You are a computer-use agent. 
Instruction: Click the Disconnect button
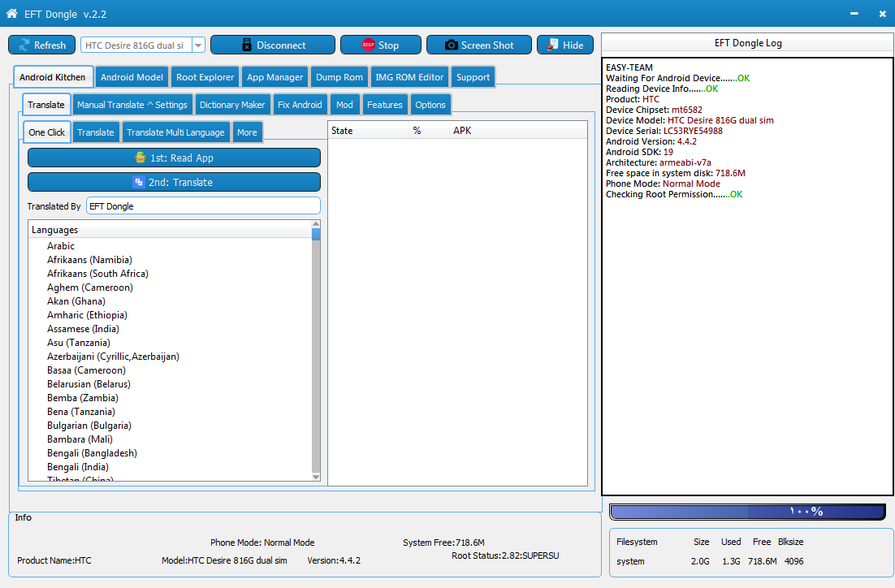pos(273,45)
